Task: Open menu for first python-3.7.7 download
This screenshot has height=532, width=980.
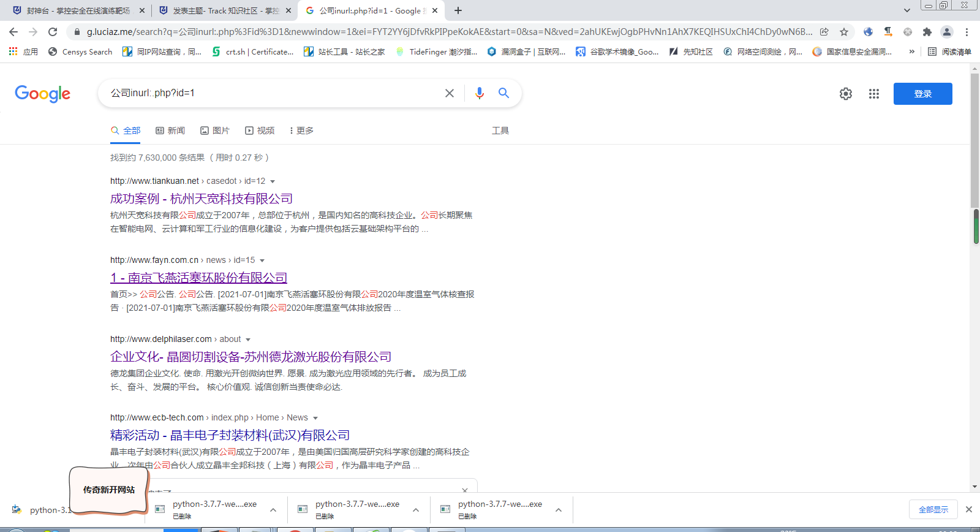Action: tap(273, 510)
